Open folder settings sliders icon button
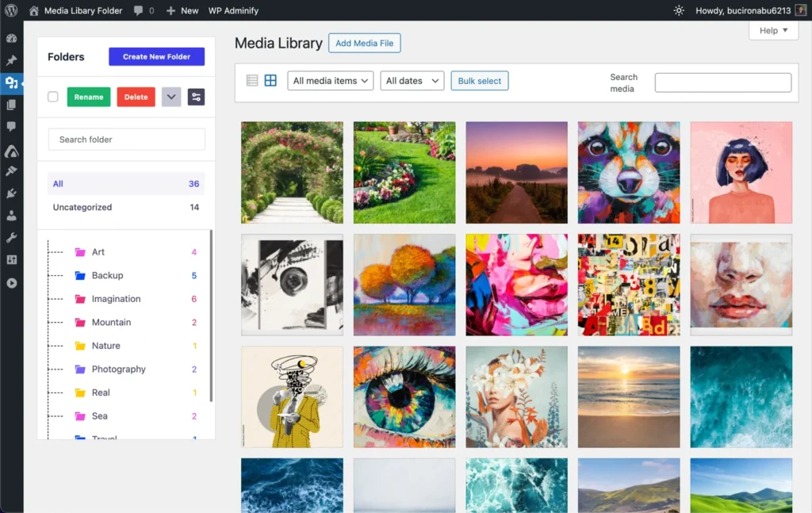Screen dimensions: 812x513 [x=196, y=97]
